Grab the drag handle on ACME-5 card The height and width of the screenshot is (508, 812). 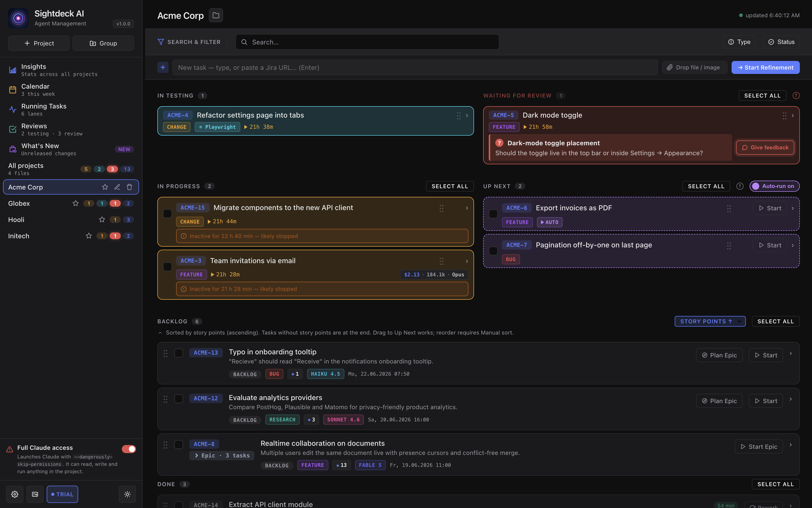click(x=785, y=116)
